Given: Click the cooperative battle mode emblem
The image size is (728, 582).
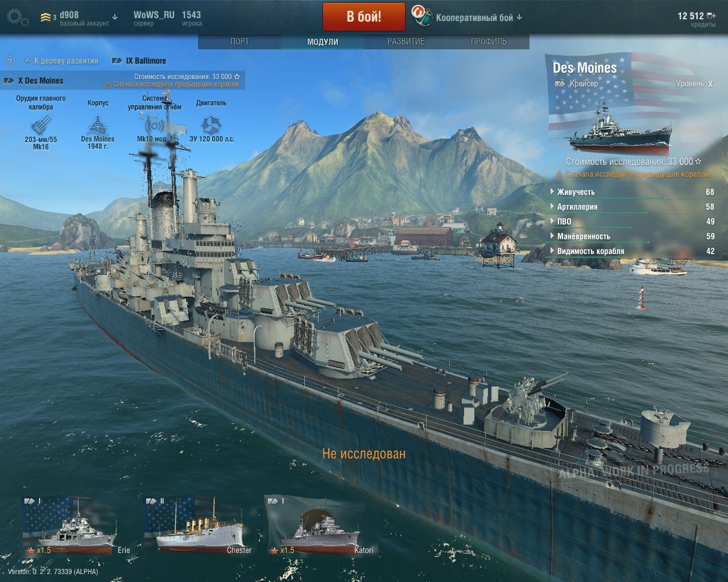Looking at the screenshot, I should pos(423,16).
